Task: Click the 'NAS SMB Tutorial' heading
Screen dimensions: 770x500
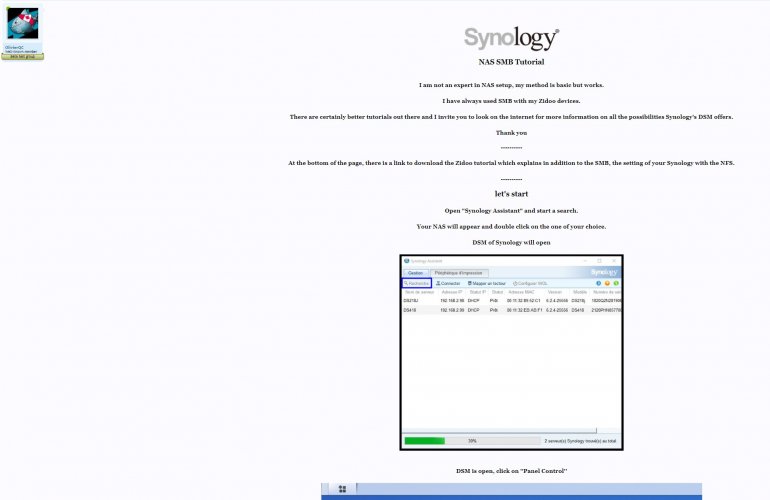Action: point(511,62)
